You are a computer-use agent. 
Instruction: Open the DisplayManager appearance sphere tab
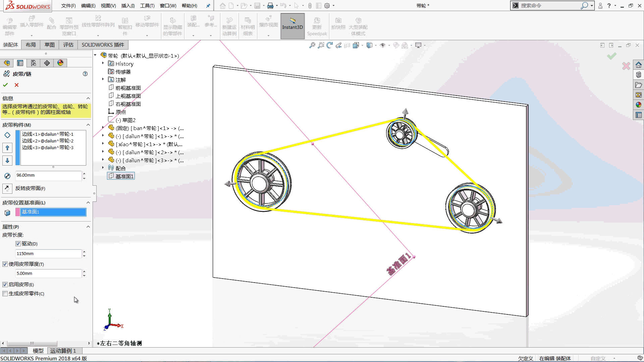pos(60,63)
